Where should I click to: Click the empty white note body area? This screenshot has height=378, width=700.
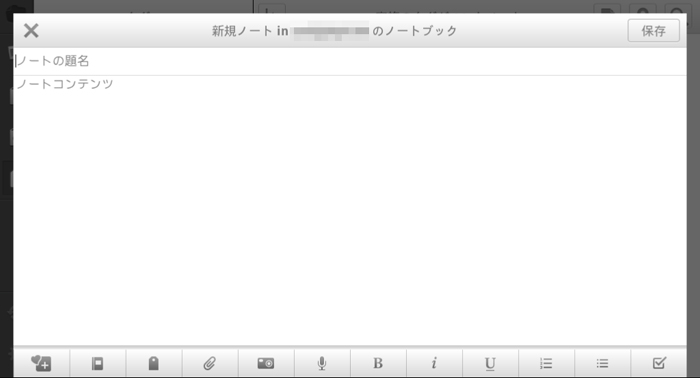[x=350, y=214]
